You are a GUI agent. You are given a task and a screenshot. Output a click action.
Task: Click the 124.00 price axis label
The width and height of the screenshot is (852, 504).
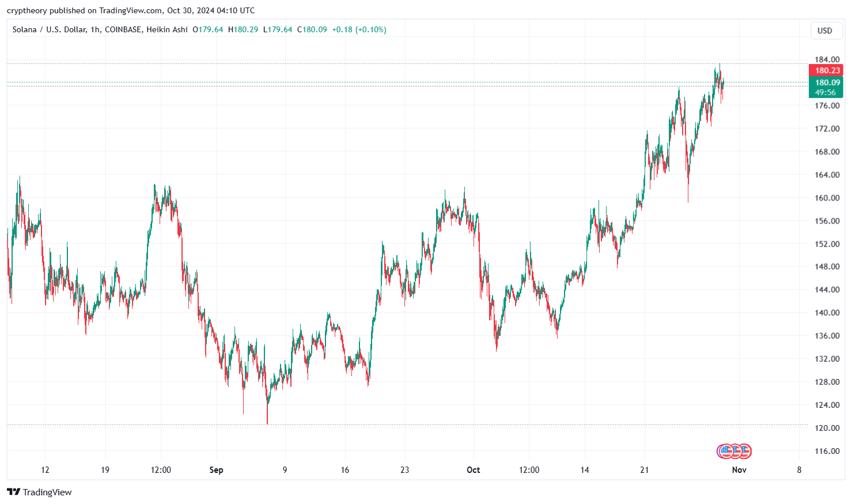pyautogui.click(x=827, y=404)
